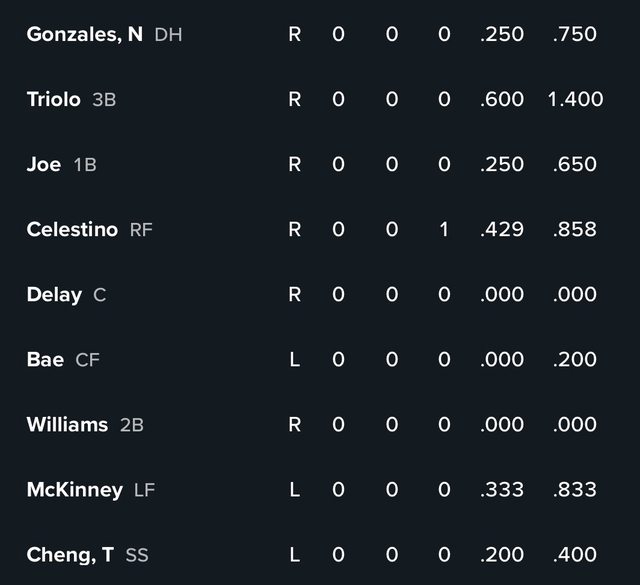This screenshot has width=640, height=585.
Task: Click Bae's .200 value
Action: 574,360
